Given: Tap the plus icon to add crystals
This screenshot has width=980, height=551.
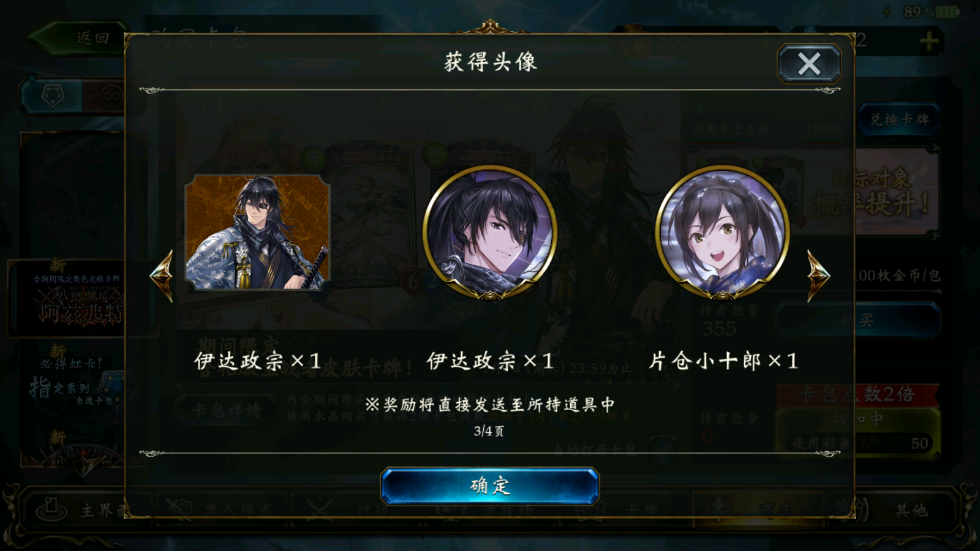Looking at the screenshot, I should click(x=929, y=42).
